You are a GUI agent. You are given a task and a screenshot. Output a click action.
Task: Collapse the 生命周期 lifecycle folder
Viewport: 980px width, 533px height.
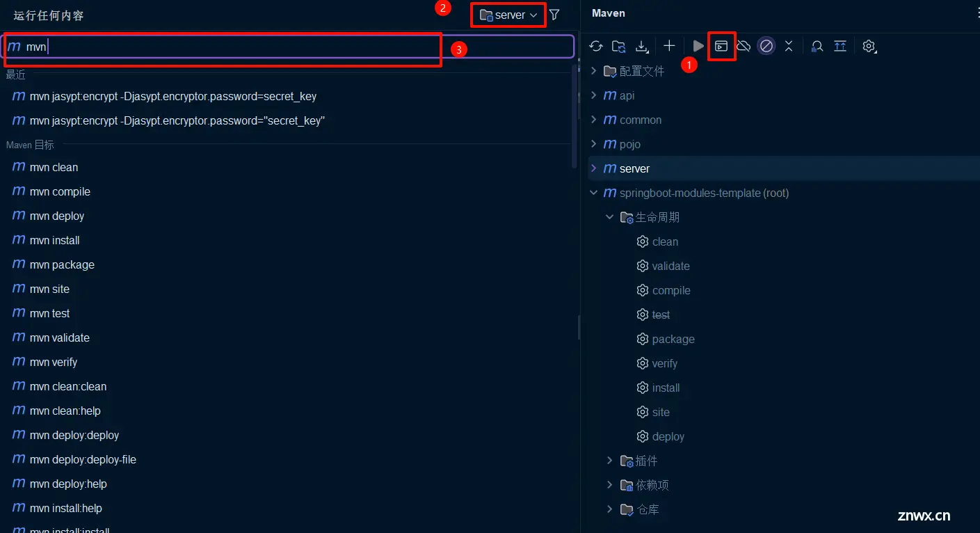[x=610, y=217]
